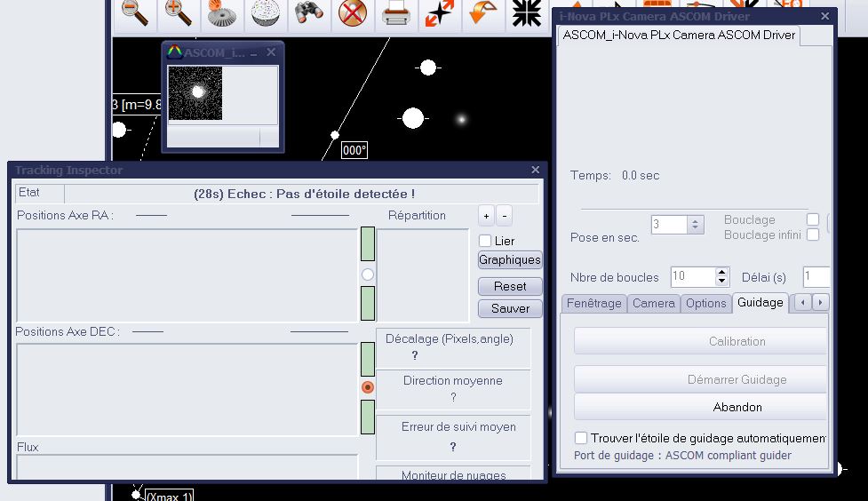Click the printer icon in toolbar
This screenshot has width=868, height=501.
pos(395,13)
